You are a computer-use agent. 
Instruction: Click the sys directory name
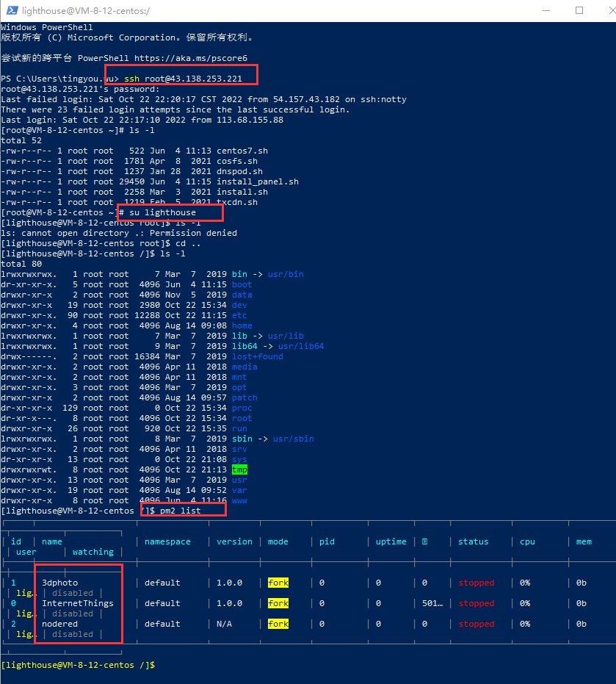pos(239,459)
